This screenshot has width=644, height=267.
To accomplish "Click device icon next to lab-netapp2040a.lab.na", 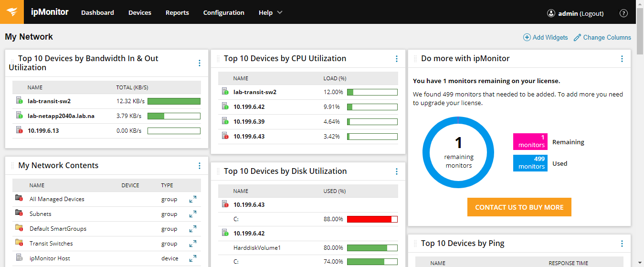I will 19,116.
